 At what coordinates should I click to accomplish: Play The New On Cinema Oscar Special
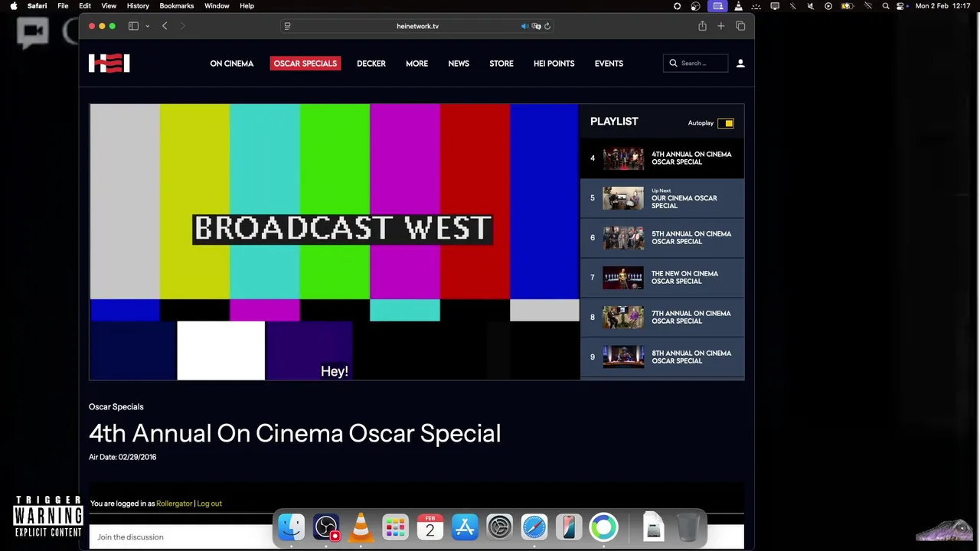pyautogui.click(x=662, y=278)
